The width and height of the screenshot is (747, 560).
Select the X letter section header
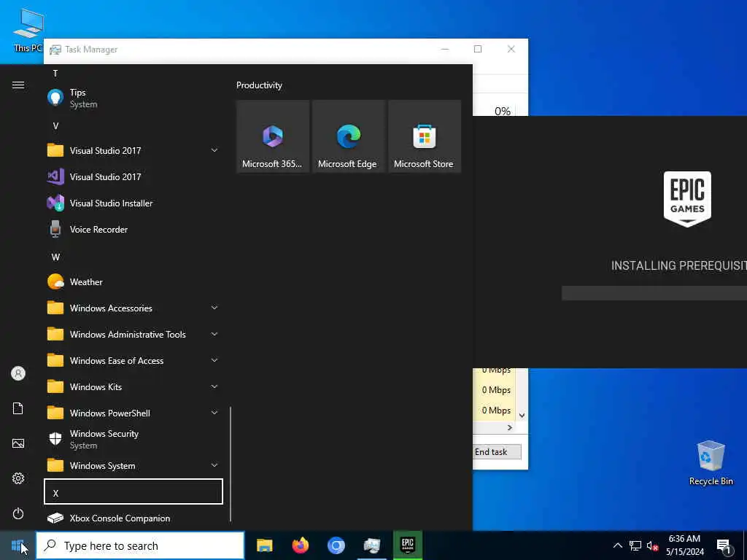[133, 491]
